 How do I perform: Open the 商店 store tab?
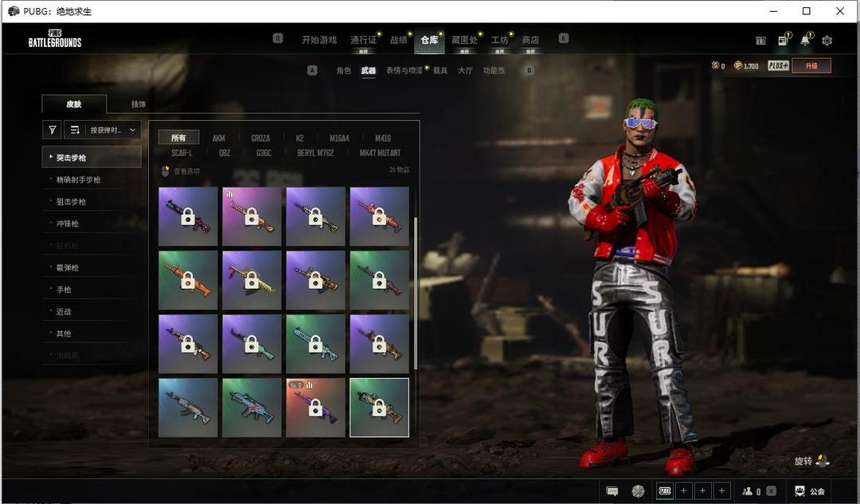pos(530,40)
